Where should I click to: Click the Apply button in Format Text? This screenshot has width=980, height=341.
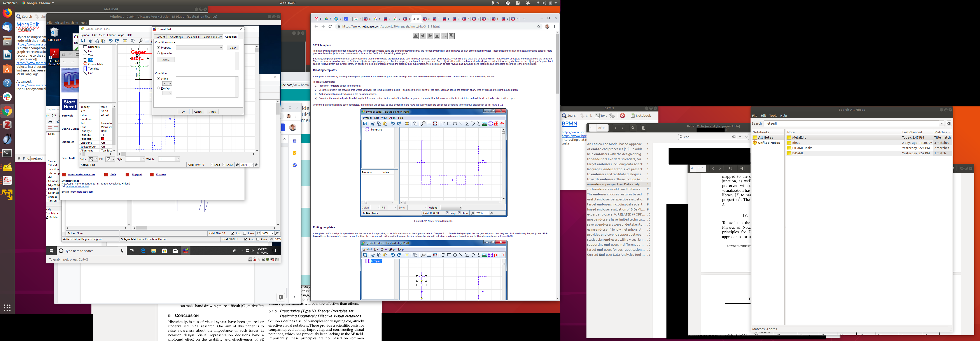coord(213,112)
